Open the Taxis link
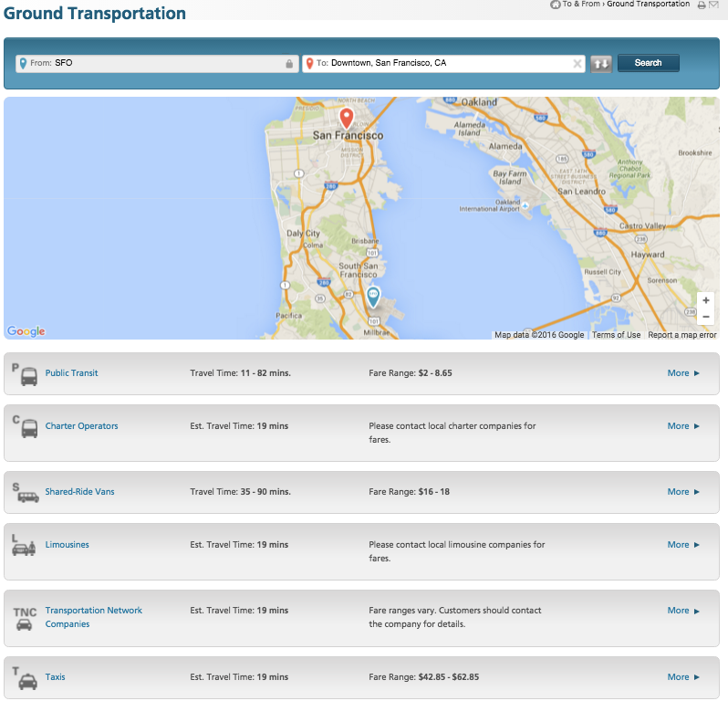The width and height of the screenshot is (728, 701). 56,677
